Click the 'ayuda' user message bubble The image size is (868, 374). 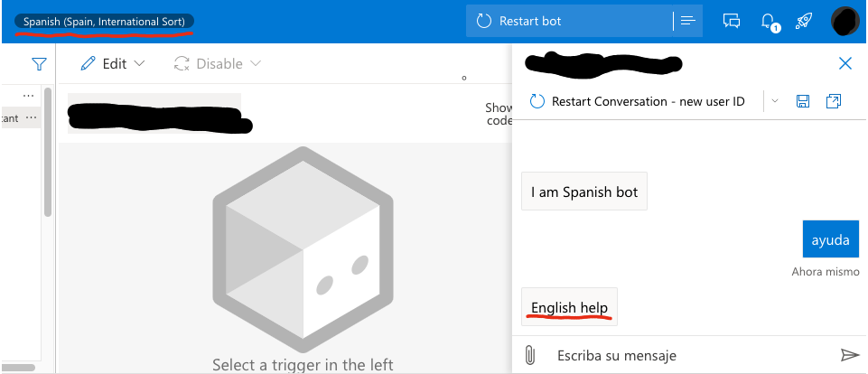tap(830, 239)
